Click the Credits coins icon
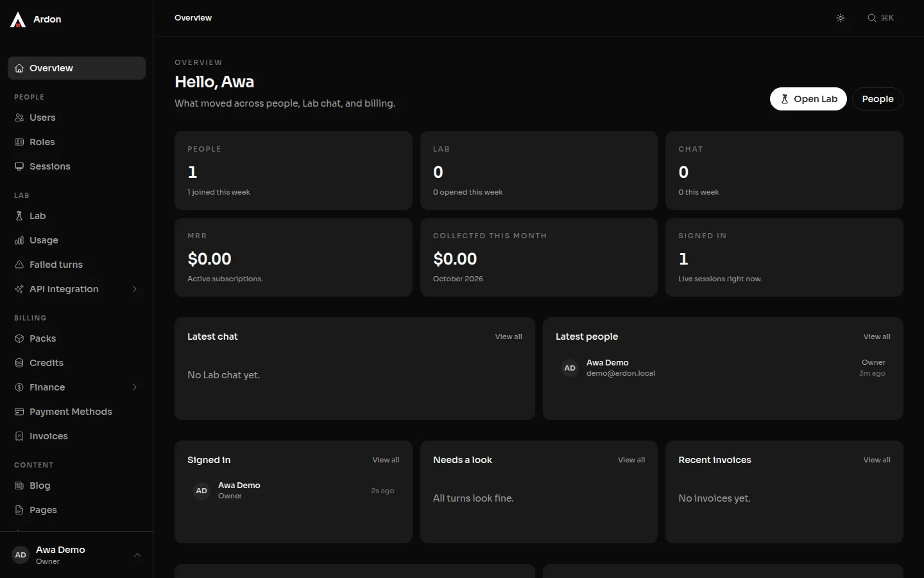 point(19,363)
